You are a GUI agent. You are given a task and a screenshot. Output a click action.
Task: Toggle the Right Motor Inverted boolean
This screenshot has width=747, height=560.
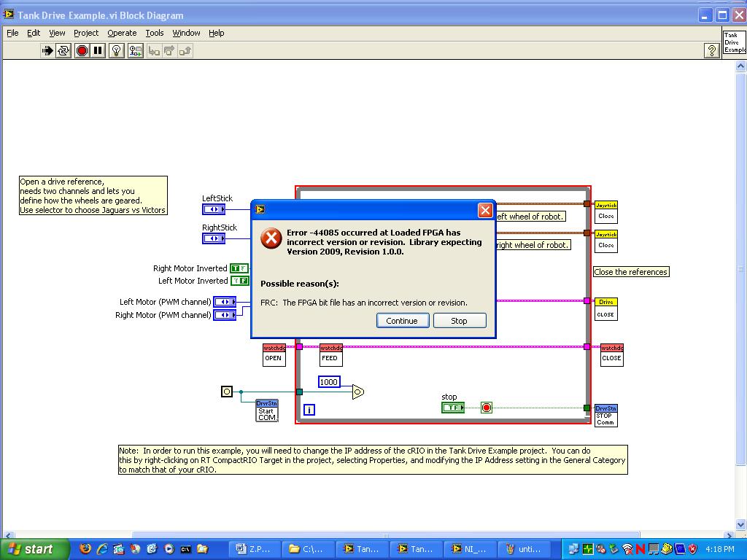pyautogui.click(x=239, y=268)
